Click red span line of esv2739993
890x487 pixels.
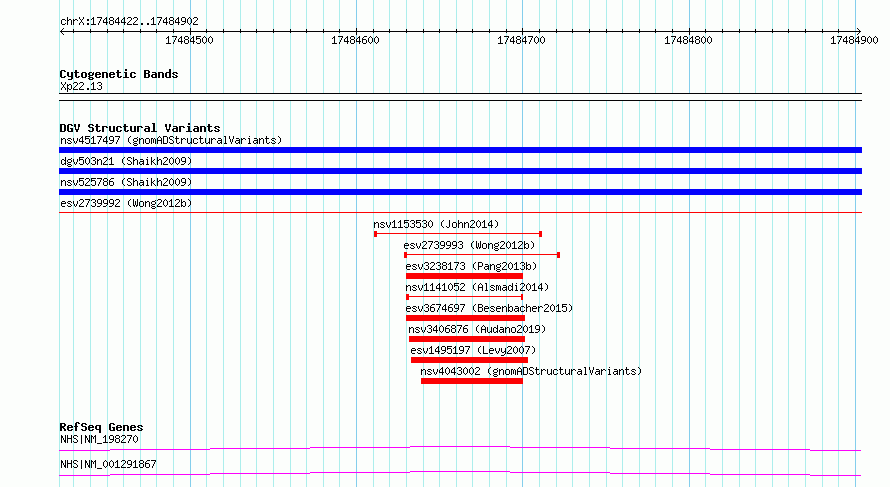click(x=482, y=255)
